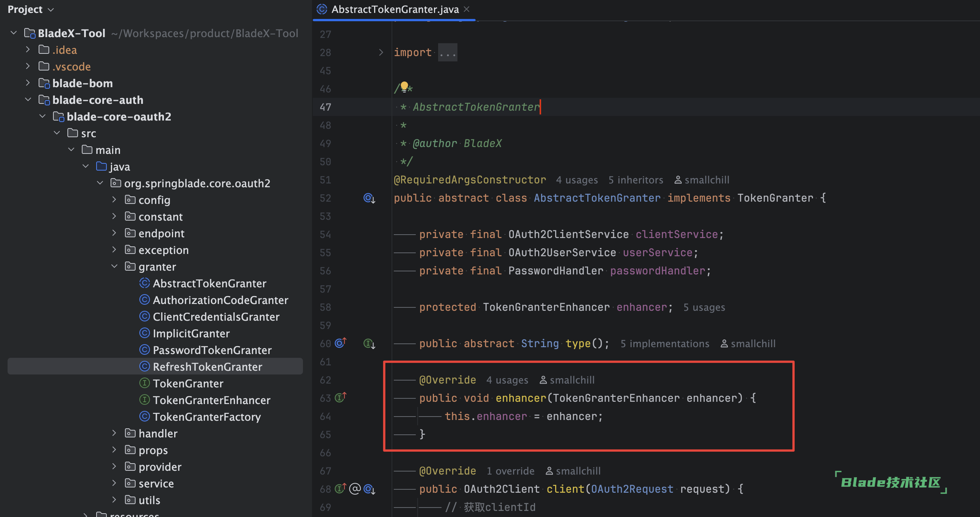Click the interface icon beside TokenGranter
Viewport: 980px width, 517px height.
click(x=145, y=383)
